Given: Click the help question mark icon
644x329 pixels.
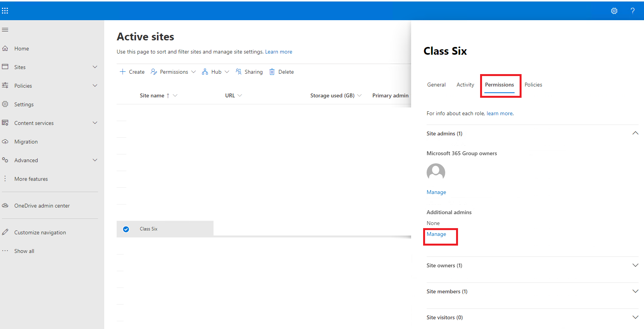Looking at the screenshot, I should click(632, 11).
